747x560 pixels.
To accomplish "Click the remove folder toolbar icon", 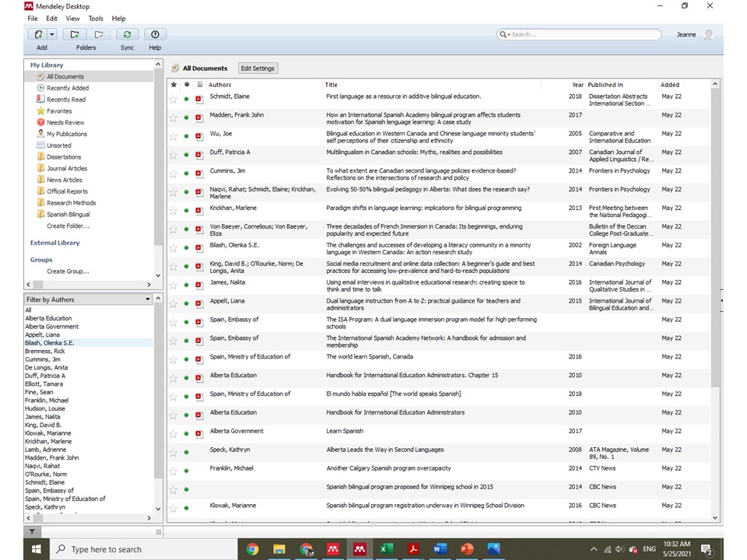I will click(x=99, y=34).
